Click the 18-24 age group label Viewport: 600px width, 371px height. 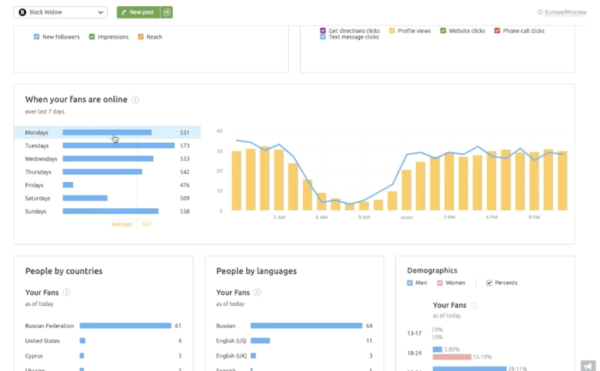tap(414, 353)
